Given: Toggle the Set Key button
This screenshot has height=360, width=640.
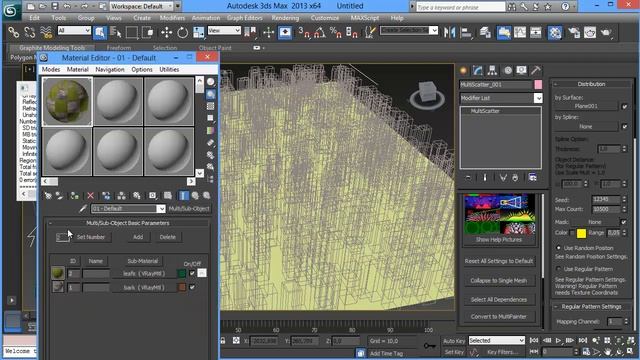Looking at the screenshot, I should click(454, 352).
